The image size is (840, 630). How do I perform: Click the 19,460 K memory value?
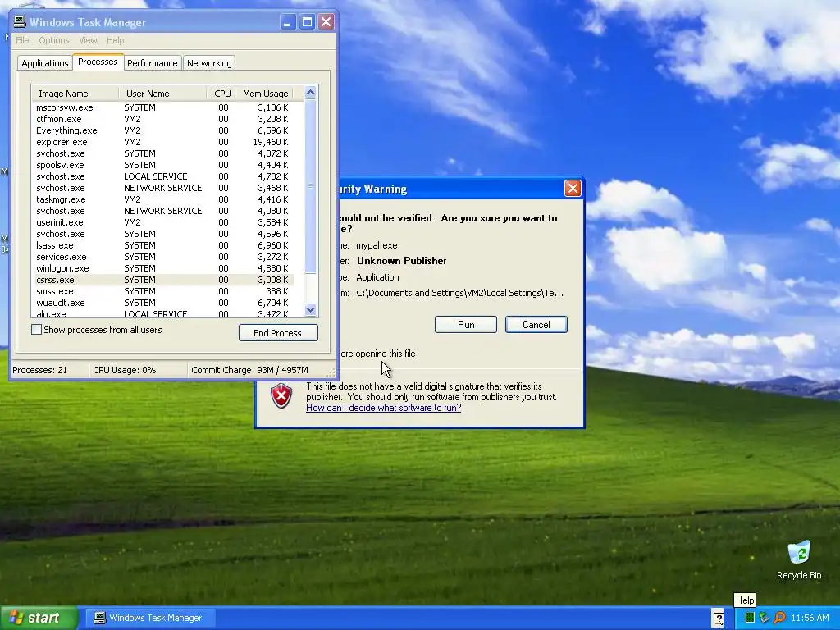[271, 142]
